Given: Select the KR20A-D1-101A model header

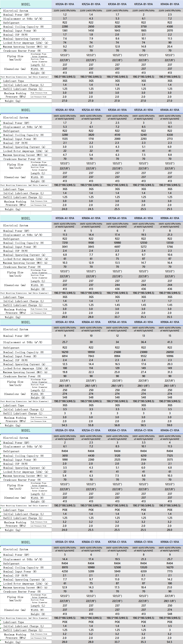Looking at the screenshot, I should coord(65,431).
